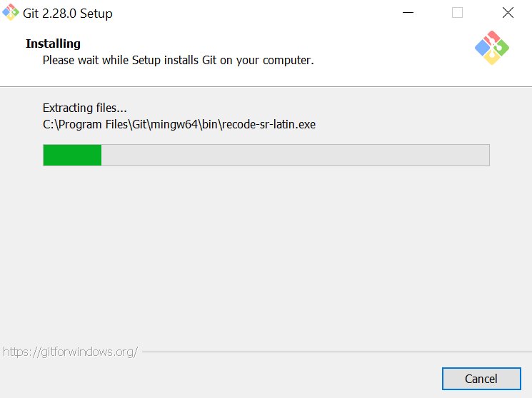Close the Git 2.28.0 Setup window
The height and width of the screenshot is (398, 532).
point(508,13)
